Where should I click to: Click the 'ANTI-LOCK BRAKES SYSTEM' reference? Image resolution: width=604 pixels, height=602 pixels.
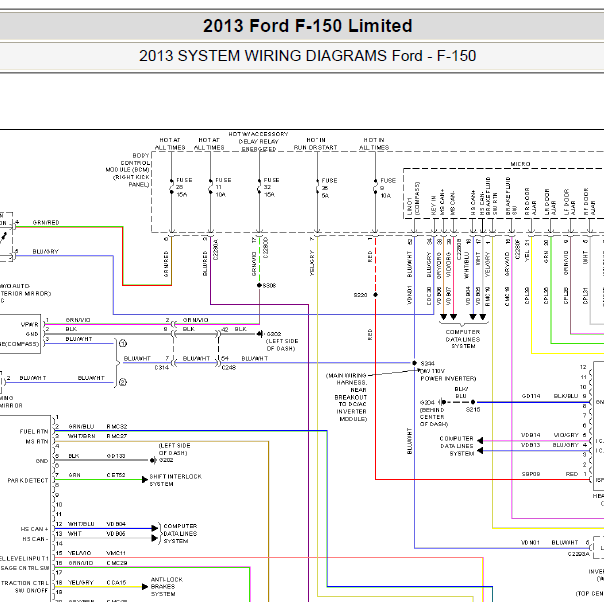pos(166,587)
